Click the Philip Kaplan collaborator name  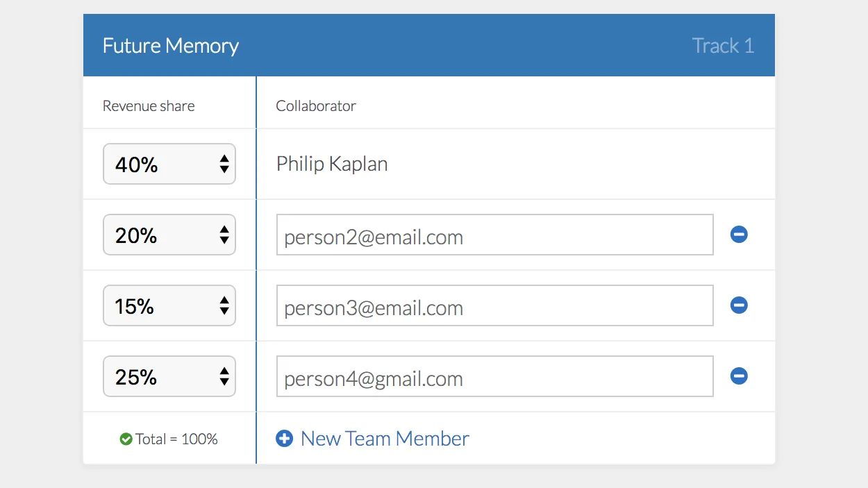[332, 164]
